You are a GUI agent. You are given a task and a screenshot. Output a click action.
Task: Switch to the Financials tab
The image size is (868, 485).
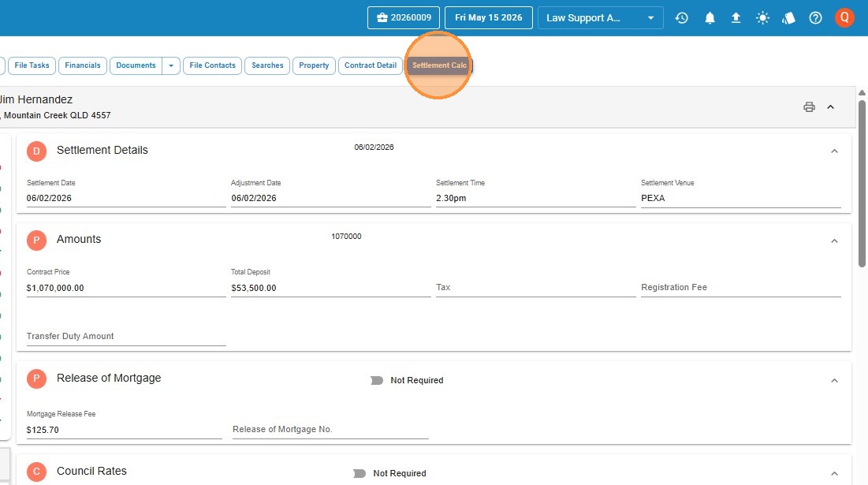pos(83,65)
